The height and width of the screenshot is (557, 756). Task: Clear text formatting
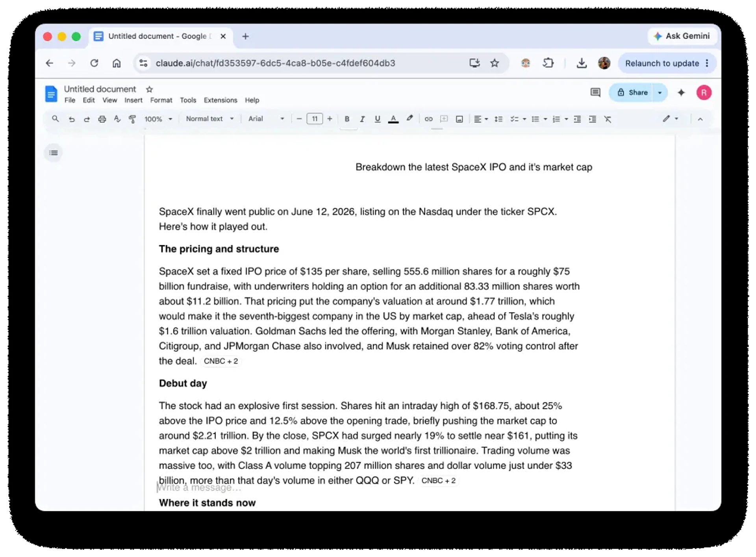tap(608, 119)
